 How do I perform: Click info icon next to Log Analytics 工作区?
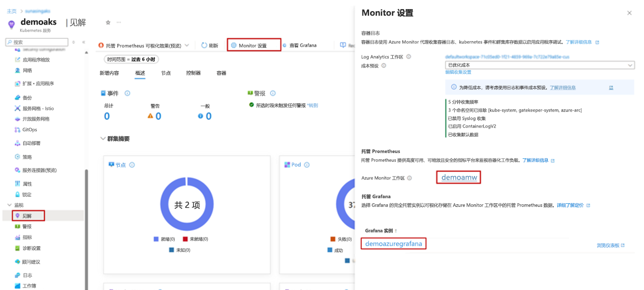pyautogui.click(x=408, y=56)
